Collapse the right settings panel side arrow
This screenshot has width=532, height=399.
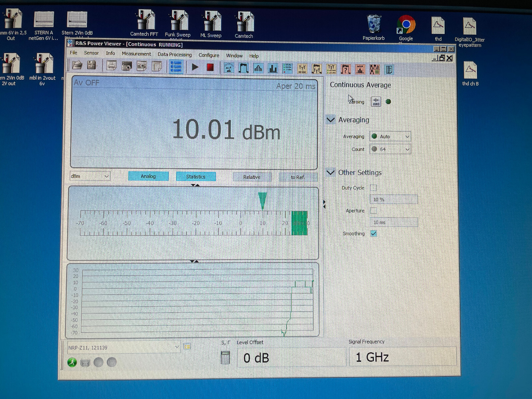(324, 204)
